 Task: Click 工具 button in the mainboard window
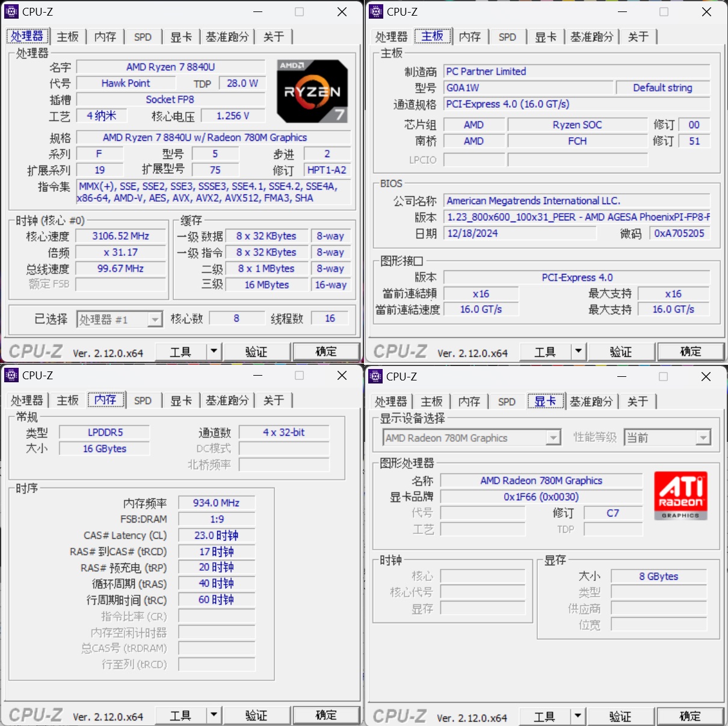(546, 352)
